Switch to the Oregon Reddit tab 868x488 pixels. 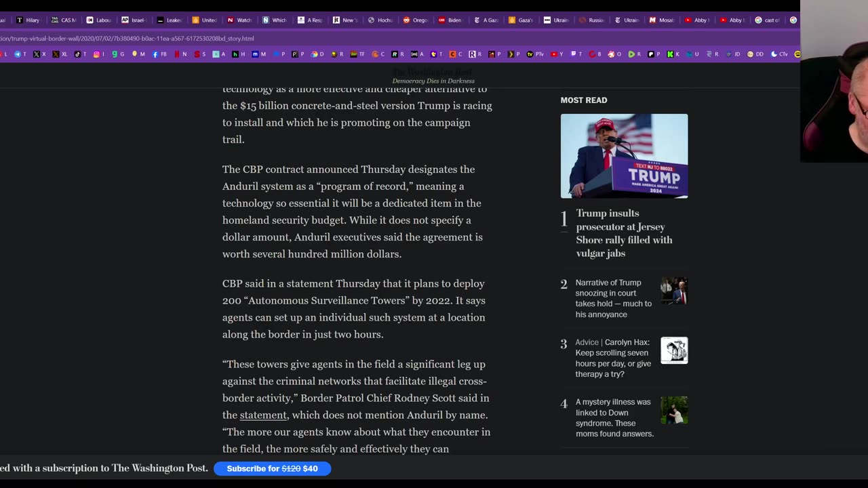(x=416, y=20)
